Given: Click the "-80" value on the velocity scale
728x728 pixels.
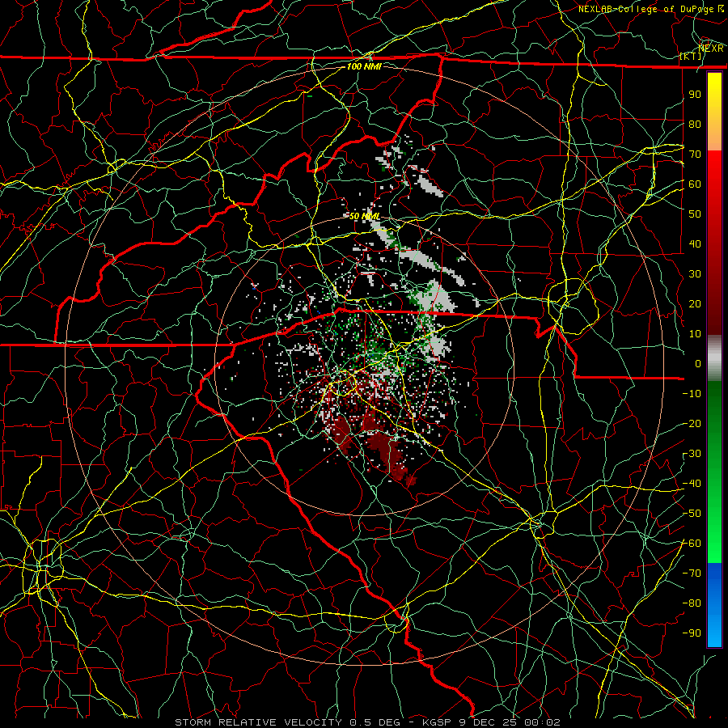Looking at the screenshot, I should 692,603.
